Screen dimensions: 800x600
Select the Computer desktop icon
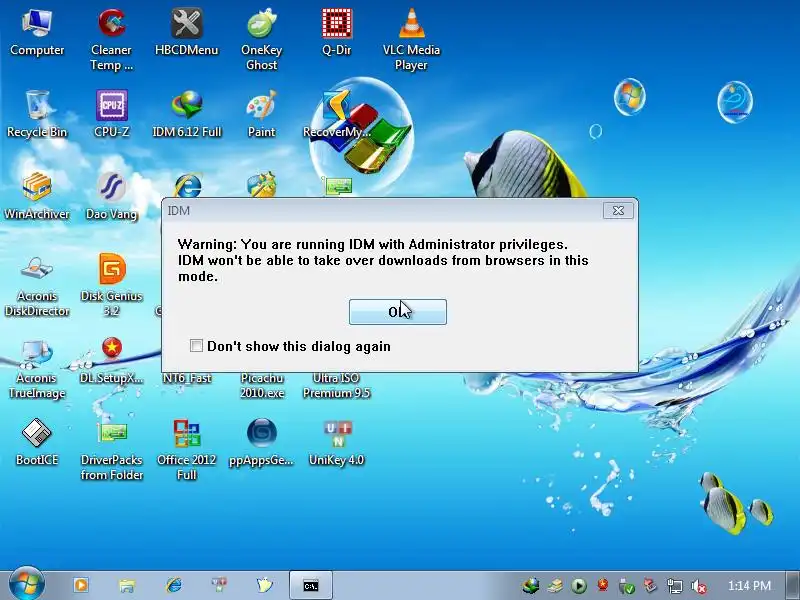(x=37, y=33)
